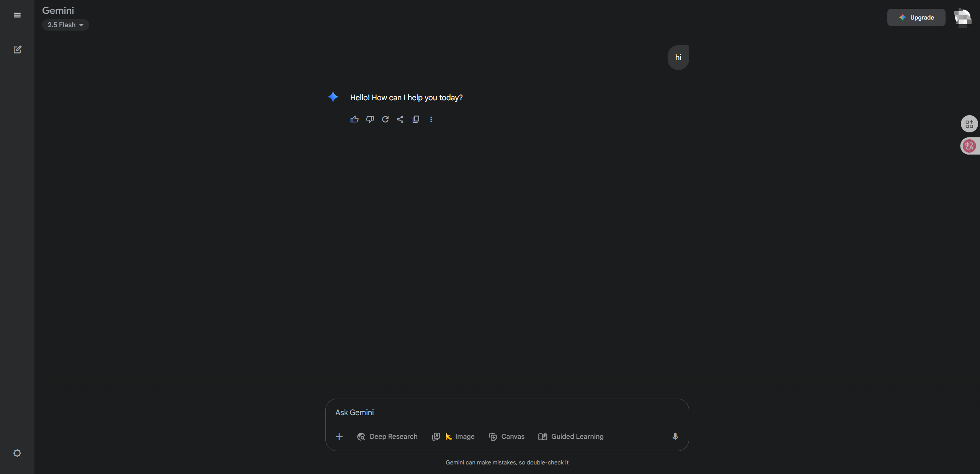Open the attachment plus menu

[x=339, y=436]
